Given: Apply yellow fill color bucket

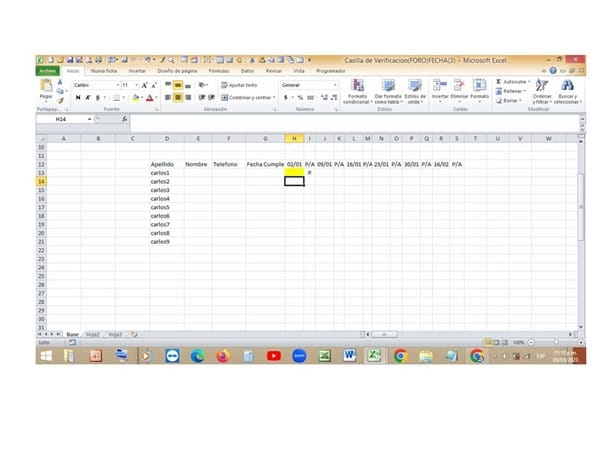Looking at the screenshot, I should point(135,98).
